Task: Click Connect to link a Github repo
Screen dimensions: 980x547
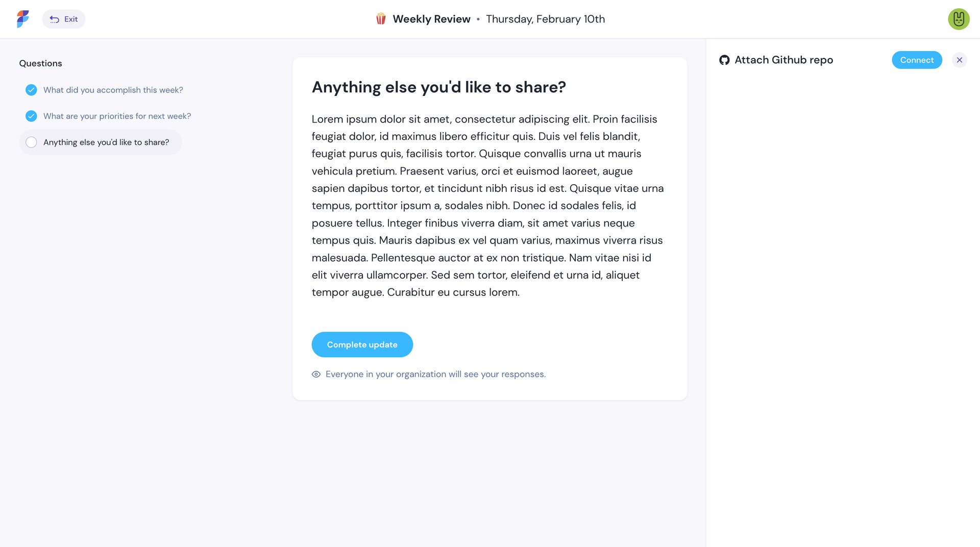Action: pos(917,60)
